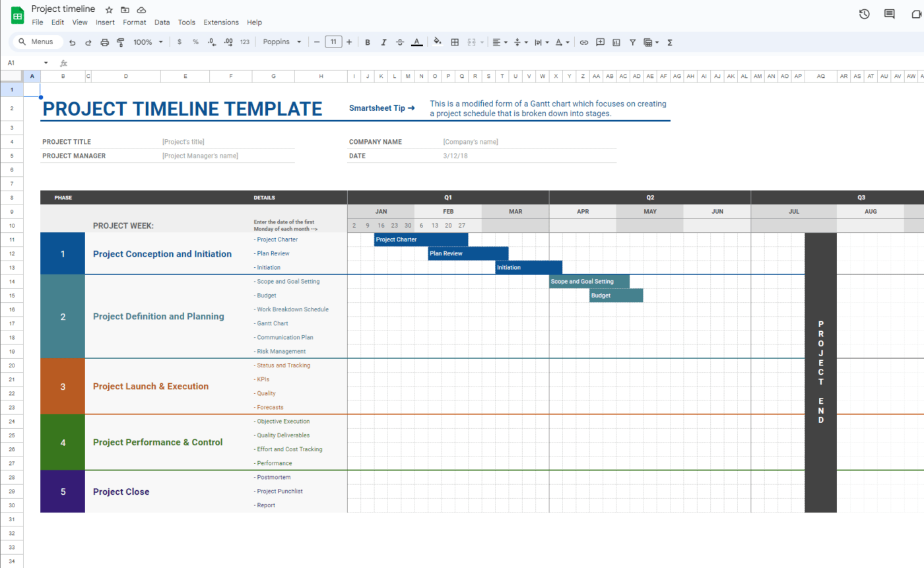The height and width of the screenshot is (568, 924).
Task: Format as currency with dollar icon
Action: pyautogui.click(x=180, y=42)
